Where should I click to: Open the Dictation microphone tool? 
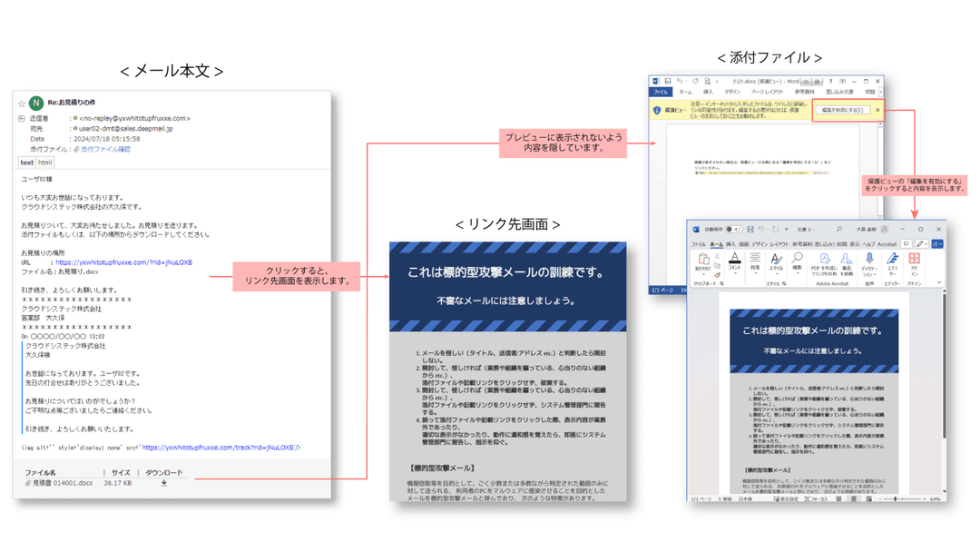[x=869, y=261]
